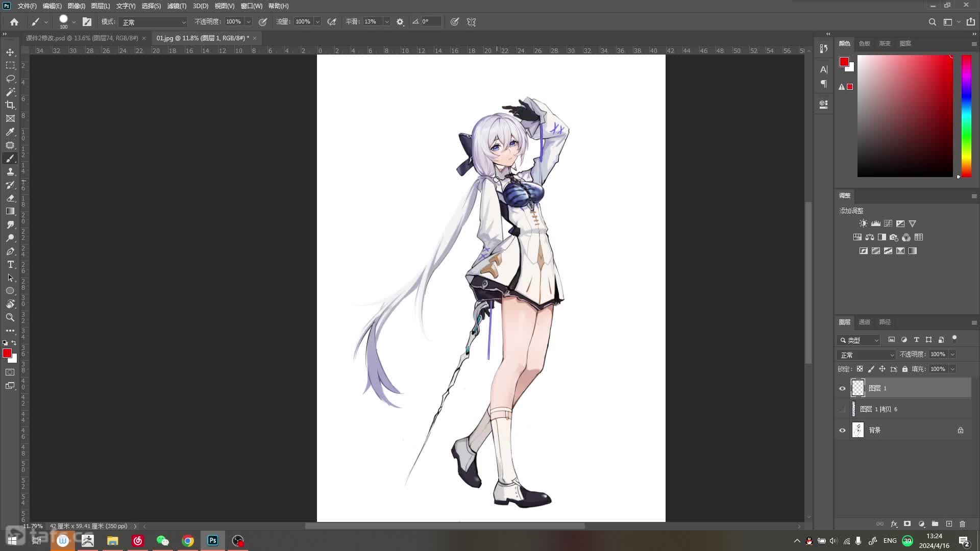
Task: Select the Eyedropper tool
Action: (x=10, y=132)
